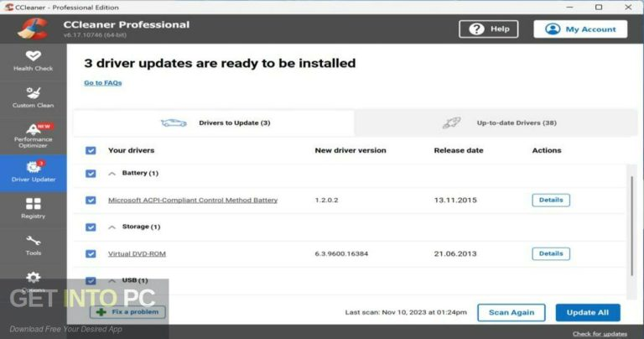644x339 pixels.
Task: Click release date 13.11.2015
Action: [455, 200]
